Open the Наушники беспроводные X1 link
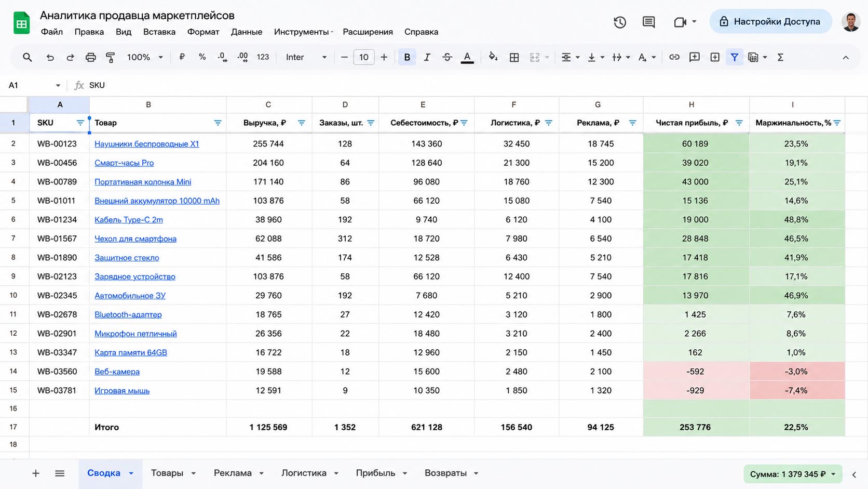 (147, 144)
